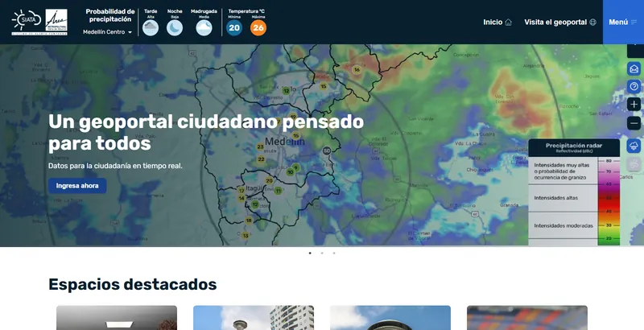Click the maximum temperature 26 circle

click(258, 28)
